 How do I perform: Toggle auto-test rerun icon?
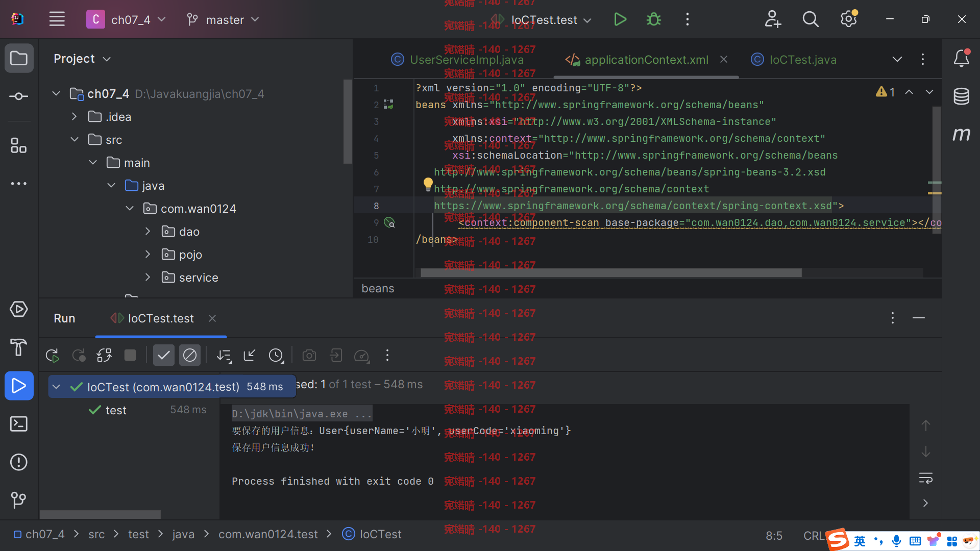104,355
